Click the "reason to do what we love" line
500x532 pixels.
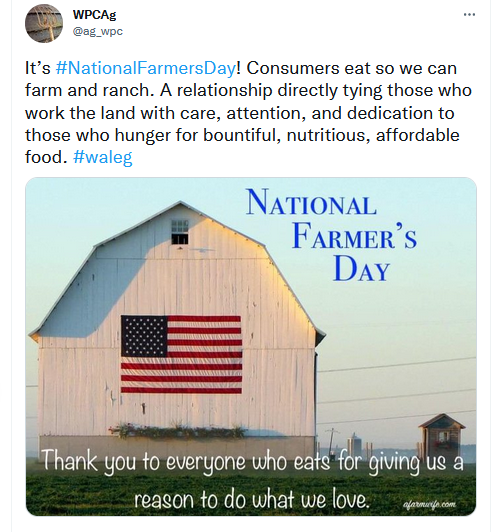coord(251,499)
